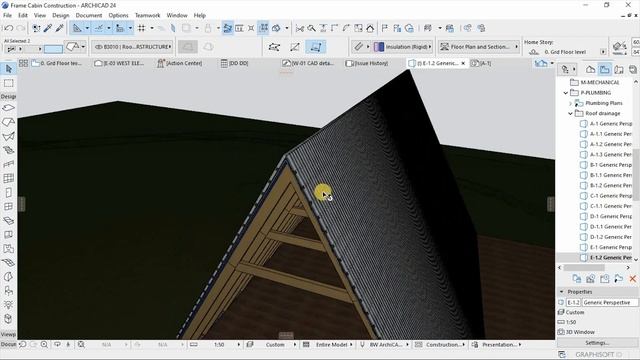
Task: Collapse the Properties section header
Action: (562, 292)
